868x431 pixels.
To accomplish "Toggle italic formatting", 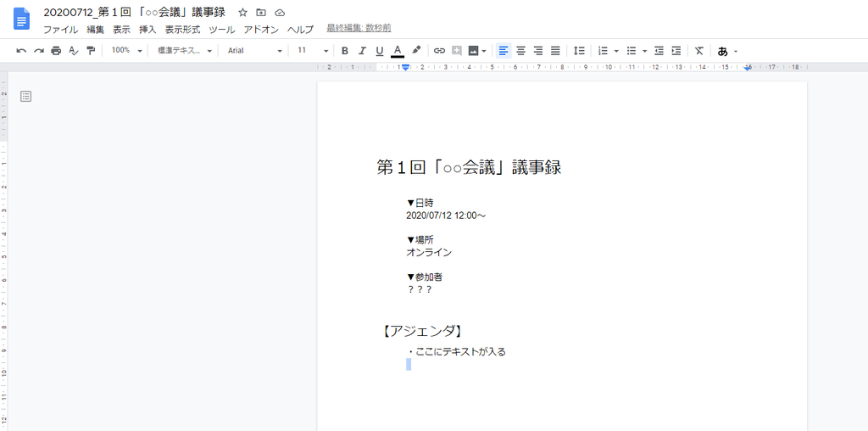I will point(362,51).
